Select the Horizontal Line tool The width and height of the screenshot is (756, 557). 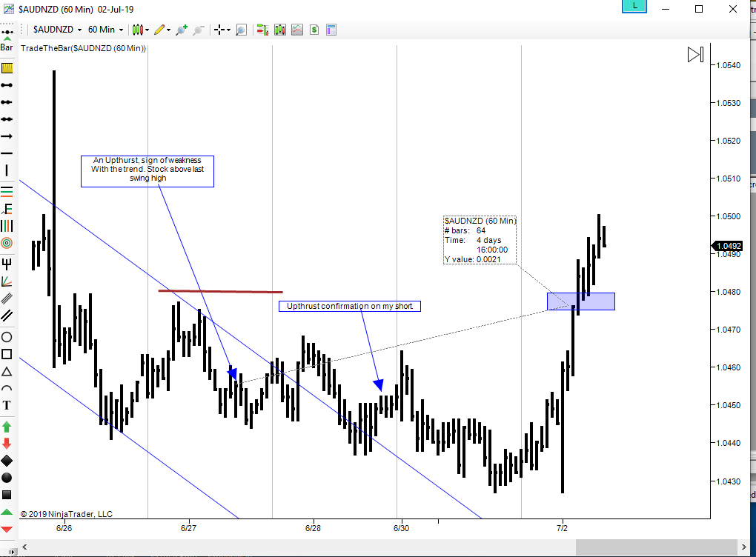click(x=7, y=153)
